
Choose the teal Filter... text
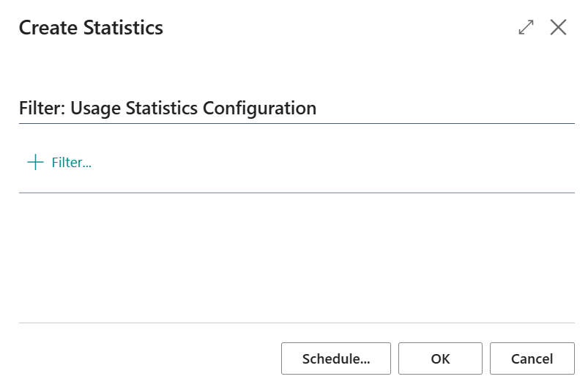(x=71, y=163)
